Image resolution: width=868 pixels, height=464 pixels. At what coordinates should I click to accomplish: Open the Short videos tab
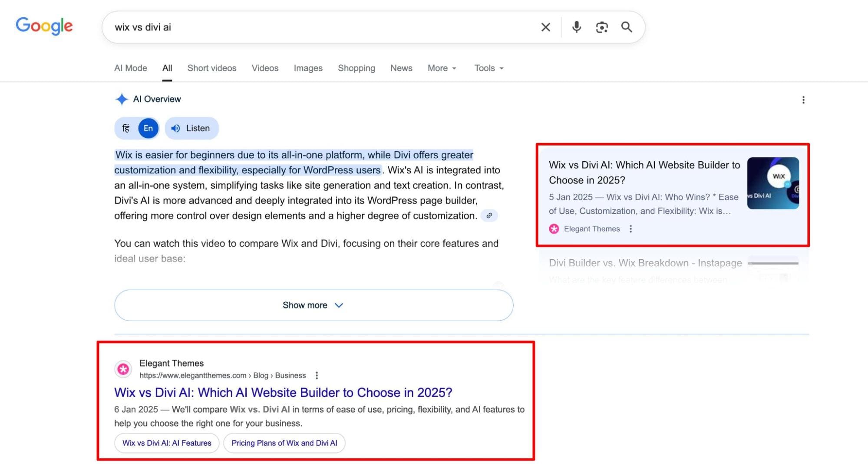pos(212,68)
